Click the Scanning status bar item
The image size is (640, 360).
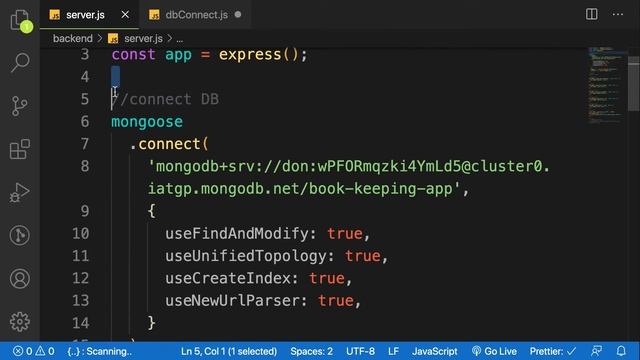pyautogui.click(x=100, y=351)
